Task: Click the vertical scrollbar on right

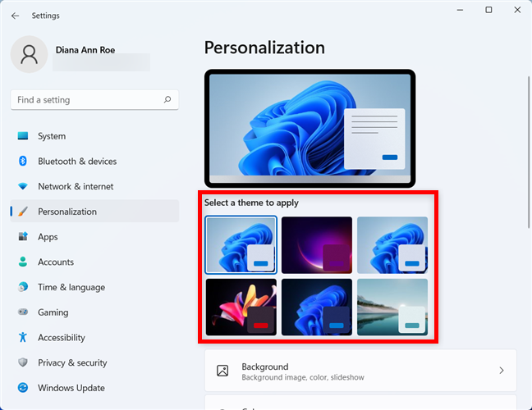Action: (x=529, y=152)
